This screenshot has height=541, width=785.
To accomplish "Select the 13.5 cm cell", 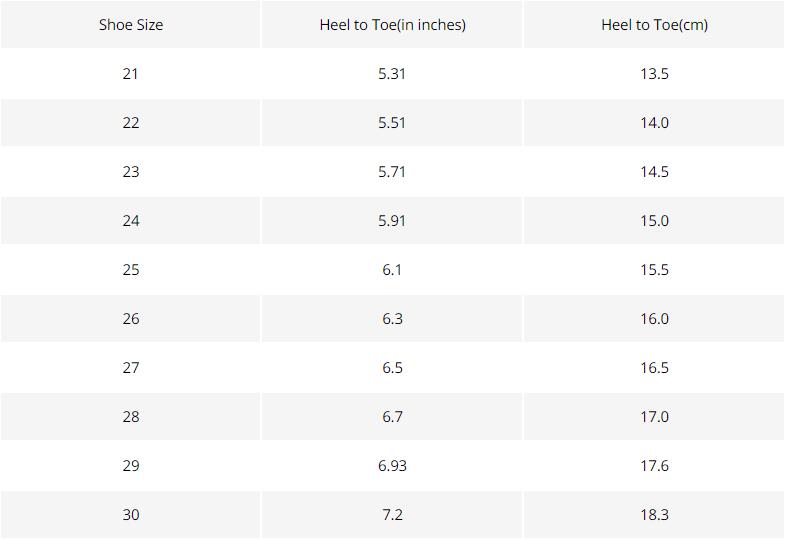I will (654, 74).
